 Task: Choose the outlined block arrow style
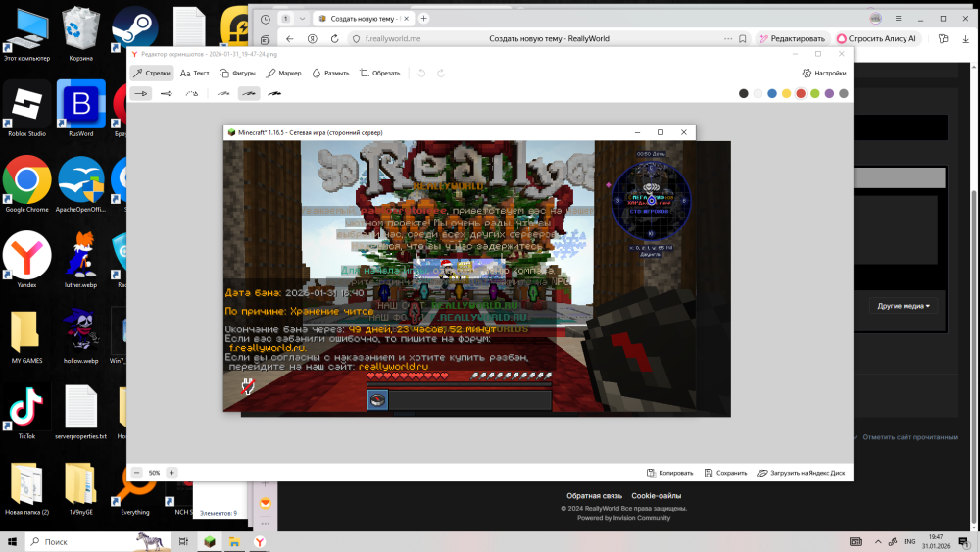(x=167, y=94)
